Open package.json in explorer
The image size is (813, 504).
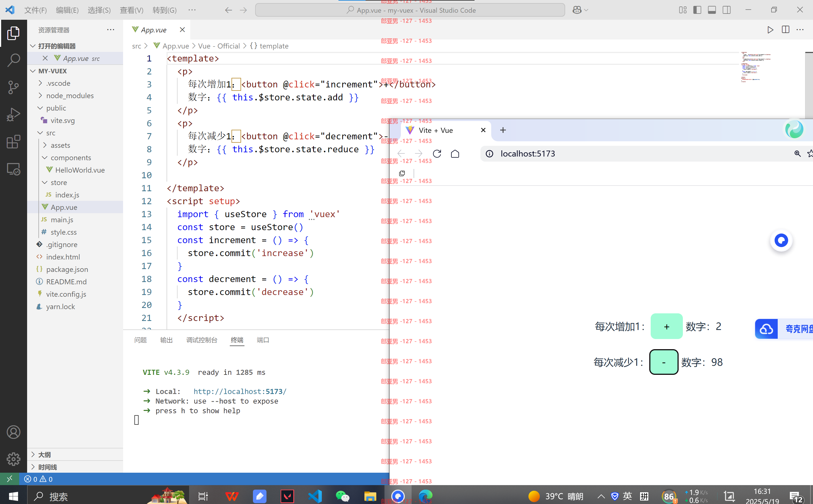click(75, 269)
